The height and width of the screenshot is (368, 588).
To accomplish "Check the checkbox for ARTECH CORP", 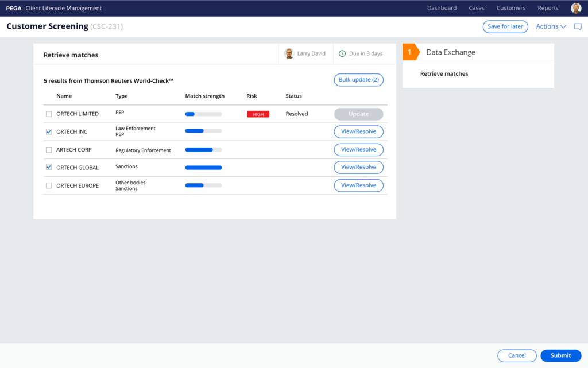I will tap(49, 149).
